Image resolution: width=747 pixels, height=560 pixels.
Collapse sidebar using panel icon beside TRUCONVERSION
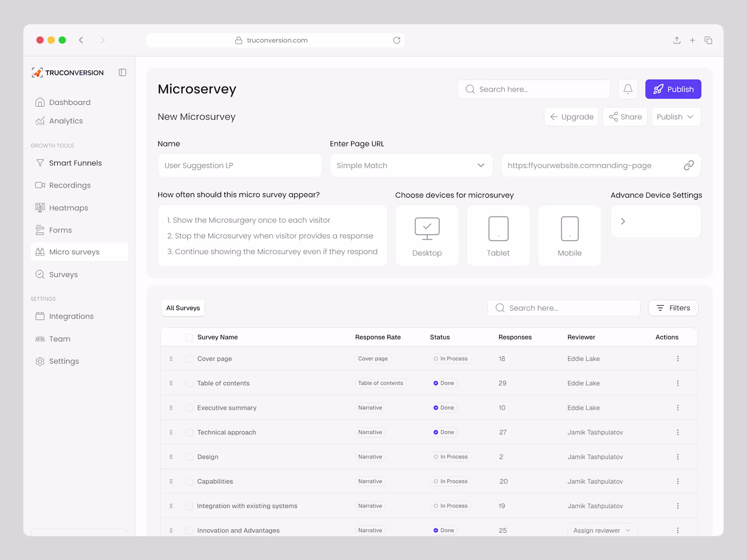tap(123, 73)
